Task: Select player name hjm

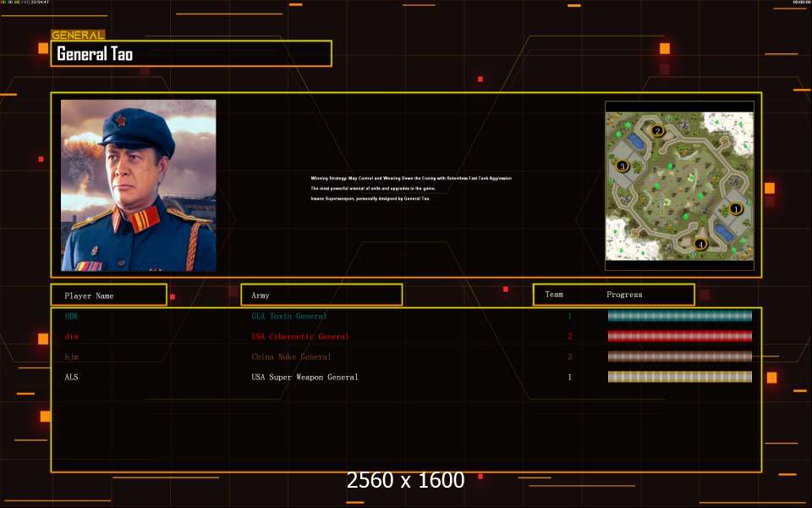Action: (x=71, y=356)
